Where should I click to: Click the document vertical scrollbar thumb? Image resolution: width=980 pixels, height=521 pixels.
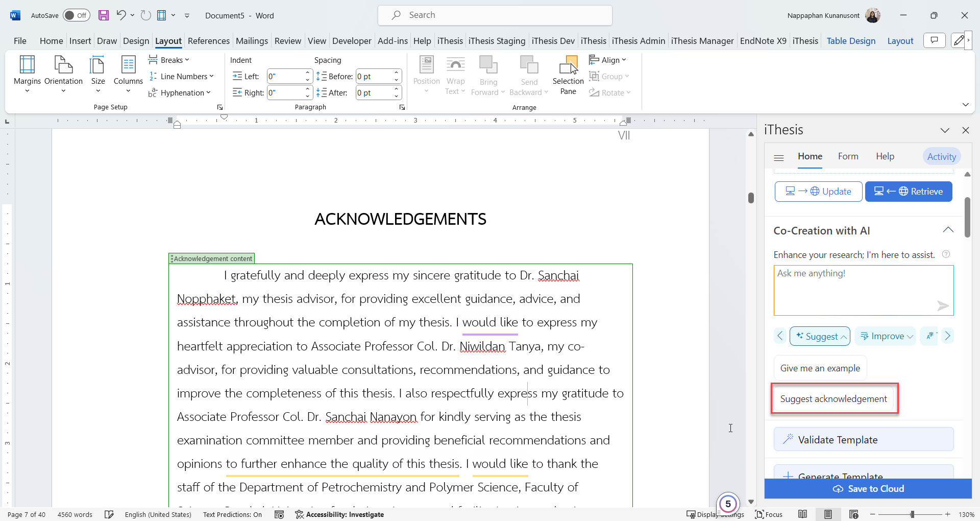(751, 198)
